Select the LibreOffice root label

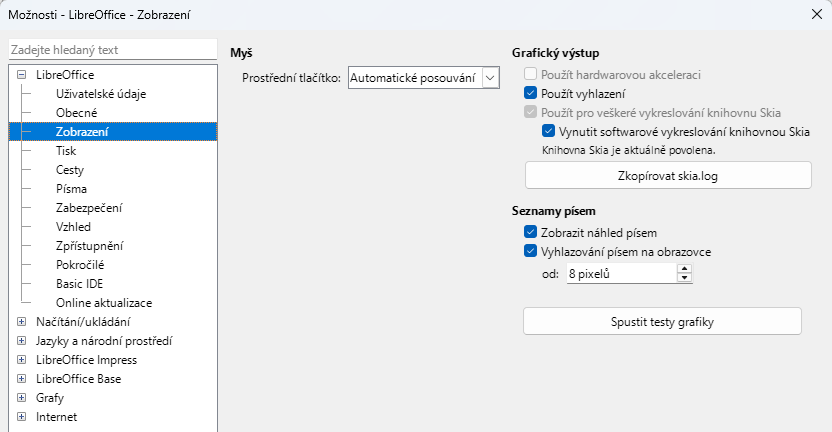pyautogui.click(x=65, y=75)
